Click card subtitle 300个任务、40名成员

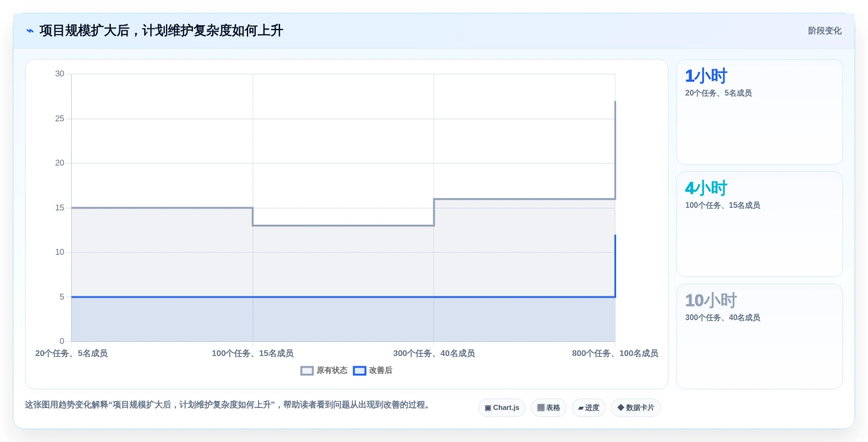tap(722, 318)
